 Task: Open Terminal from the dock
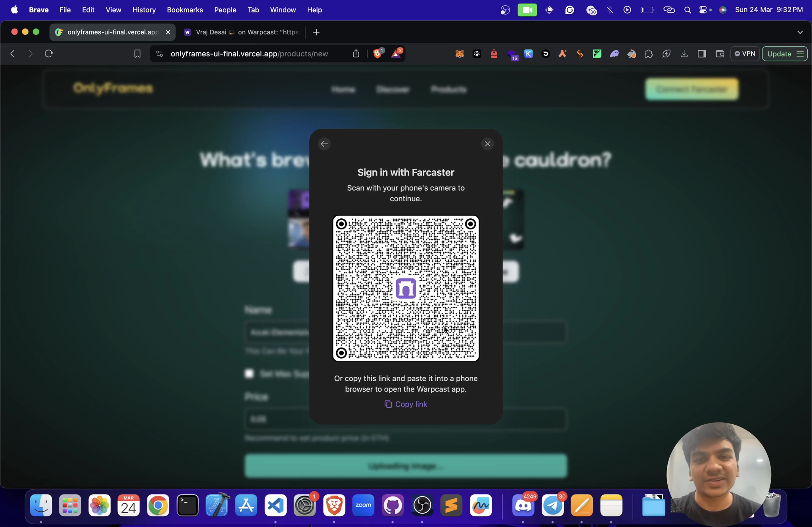(188, 505)
